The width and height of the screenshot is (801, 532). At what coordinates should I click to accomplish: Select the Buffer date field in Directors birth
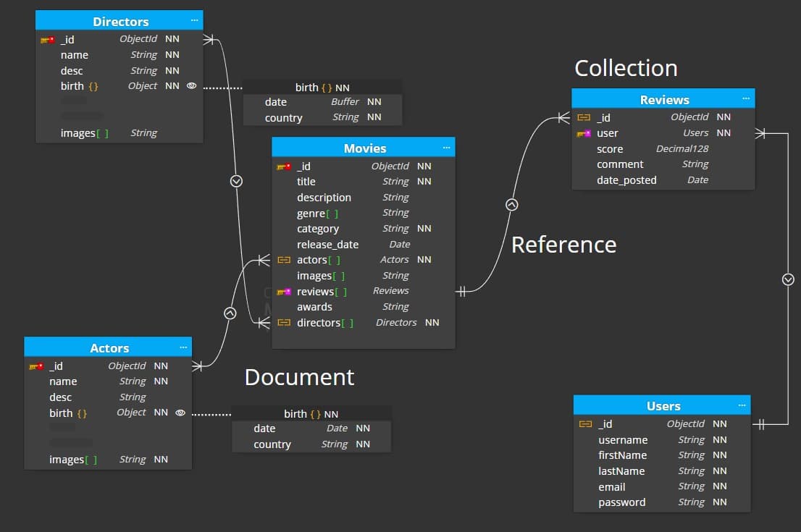click(x=322, y=102)
